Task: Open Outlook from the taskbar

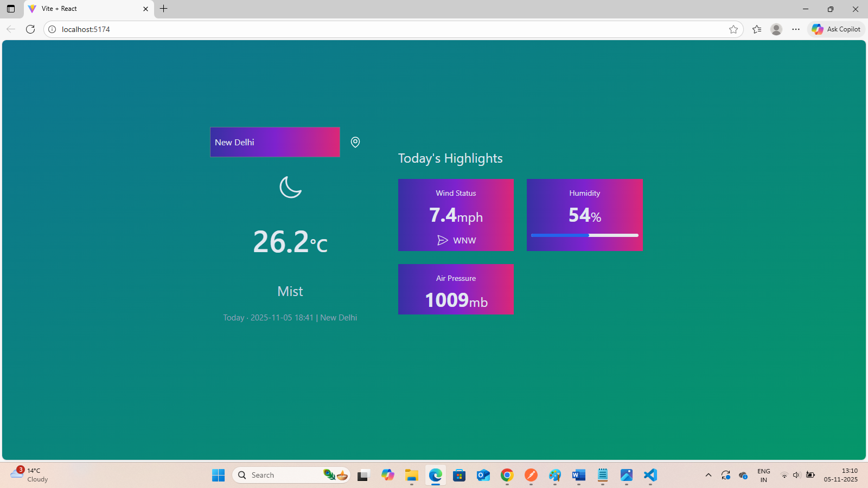Action: coord(483,475)
